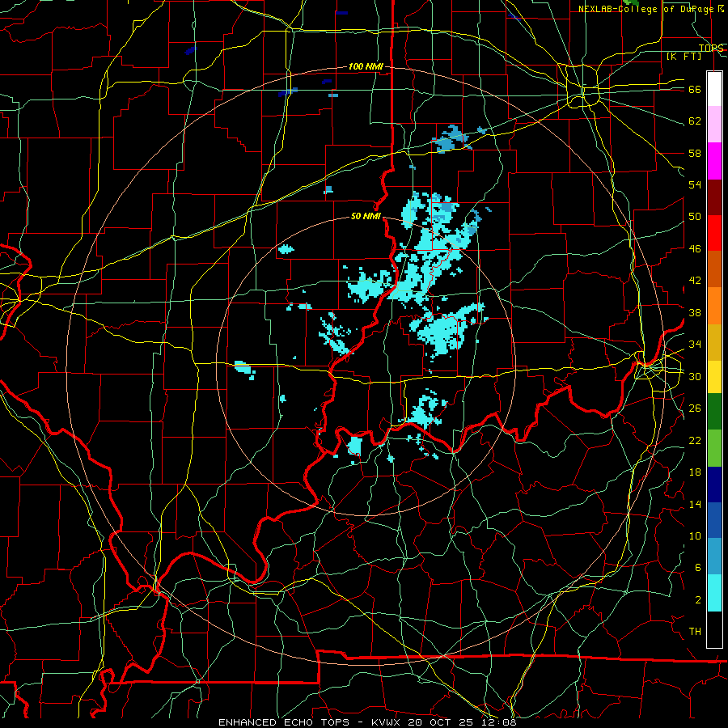Click the 100 NMI range ring label
Image resolution: width=728 pixels, height=728 pixels.
(366, 67)
